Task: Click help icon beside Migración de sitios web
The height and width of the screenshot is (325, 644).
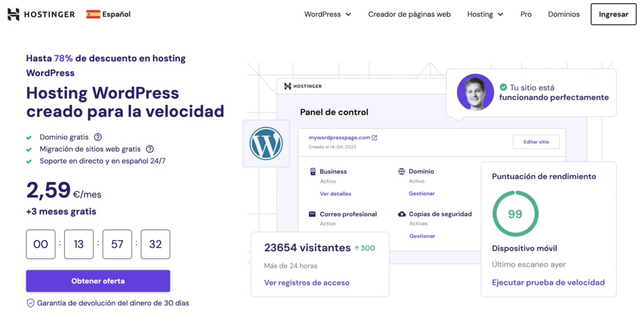Action: (150, 149)
